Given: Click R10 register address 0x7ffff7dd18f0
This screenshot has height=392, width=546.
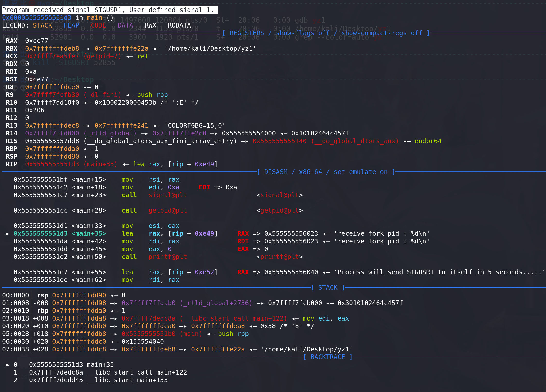Looking at the screenshot, I should click(52, 103).
